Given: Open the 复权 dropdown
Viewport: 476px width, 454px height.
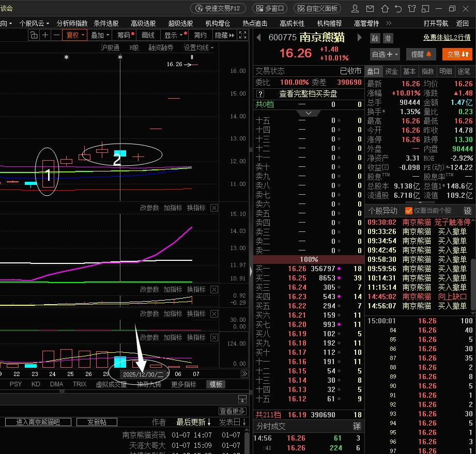Looking at the screenshot, I should click(x=74, y=35).
